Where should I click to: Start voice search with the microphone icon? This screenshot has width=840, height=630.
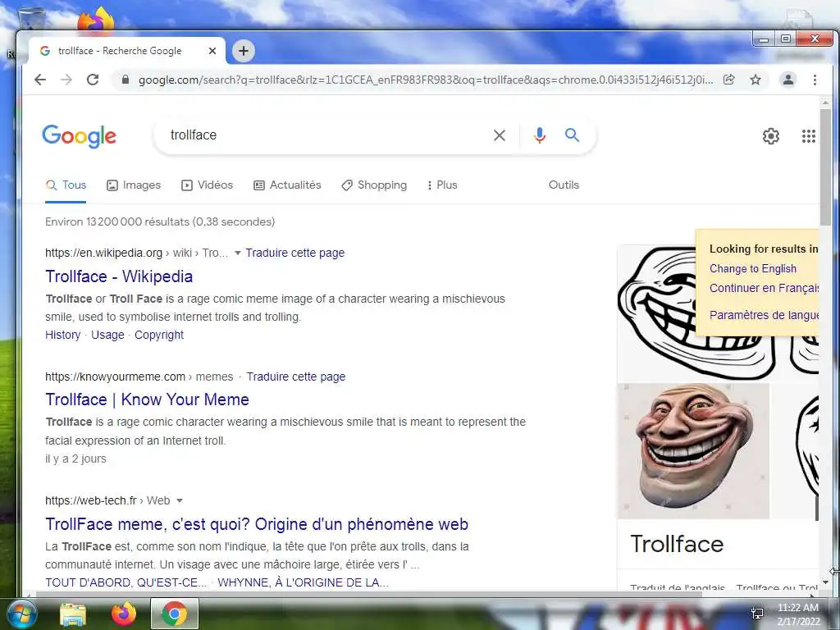point(540,135)
